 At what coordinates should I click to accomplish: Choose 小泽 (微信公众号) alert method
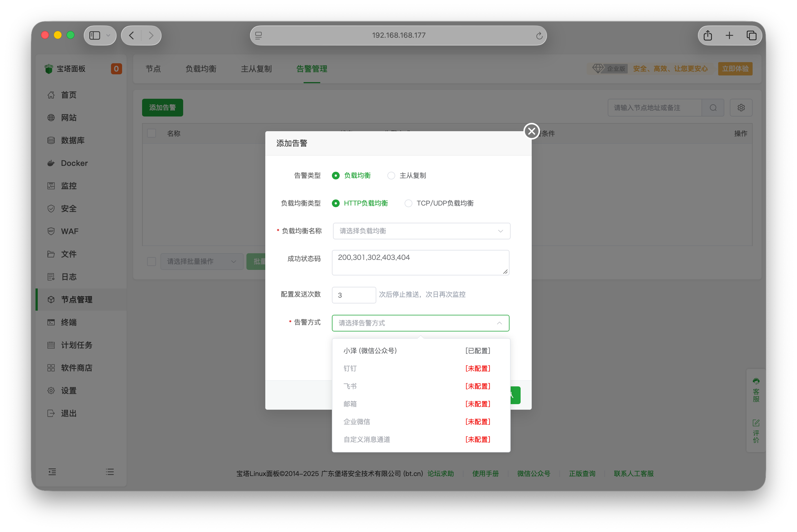pos(421,351)
